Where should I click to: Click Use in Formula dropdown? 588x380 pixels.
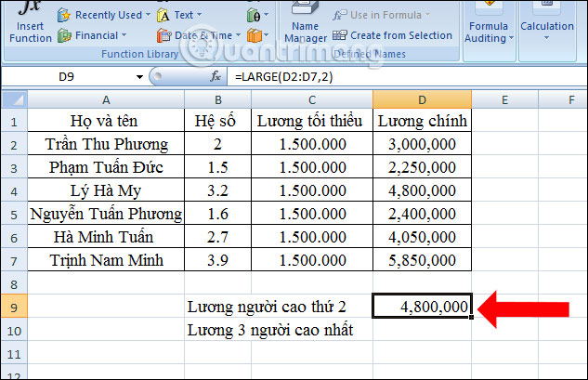382,15
